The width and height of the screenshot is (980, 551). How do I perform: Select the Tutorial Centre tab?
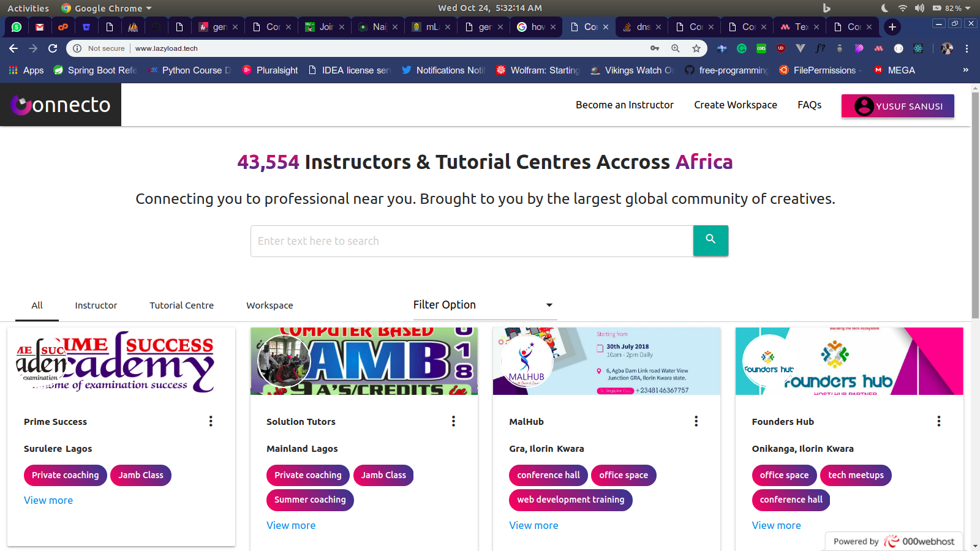click(182, 305)
